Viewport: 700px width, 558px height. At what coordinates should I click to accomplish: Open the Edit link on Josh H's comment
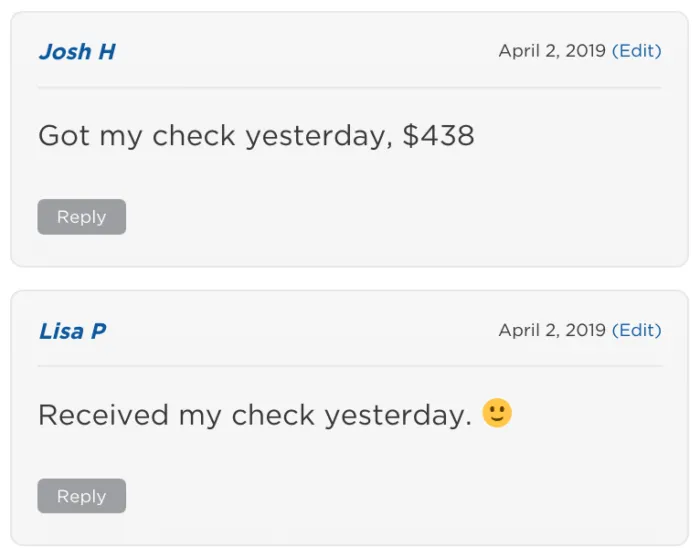637,51
